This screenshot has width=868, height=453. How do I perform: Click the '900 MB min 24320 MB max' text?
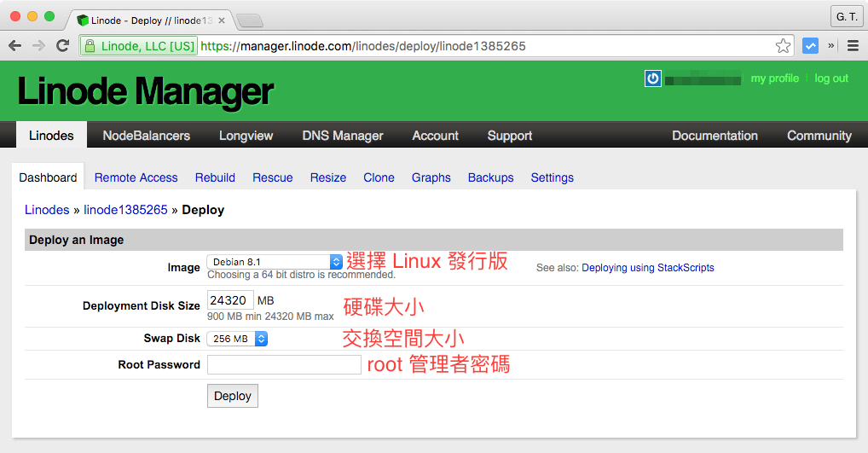[270, 317]
